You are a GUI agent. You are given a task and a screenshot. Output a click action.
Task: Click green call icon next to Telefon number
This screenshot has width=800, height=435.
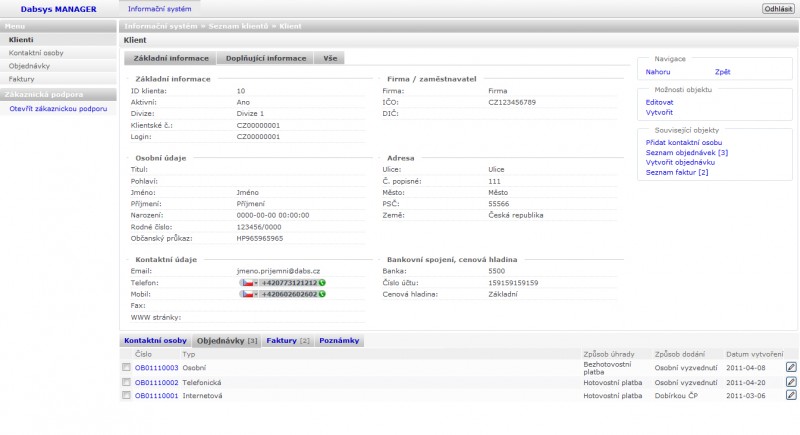tap(322, 283)
